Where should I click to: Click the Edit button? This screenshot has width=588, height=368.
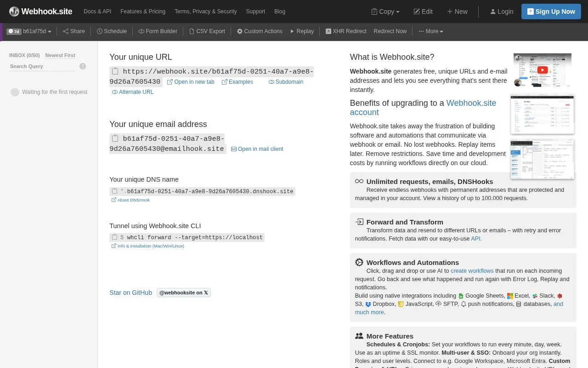point(423,11)
